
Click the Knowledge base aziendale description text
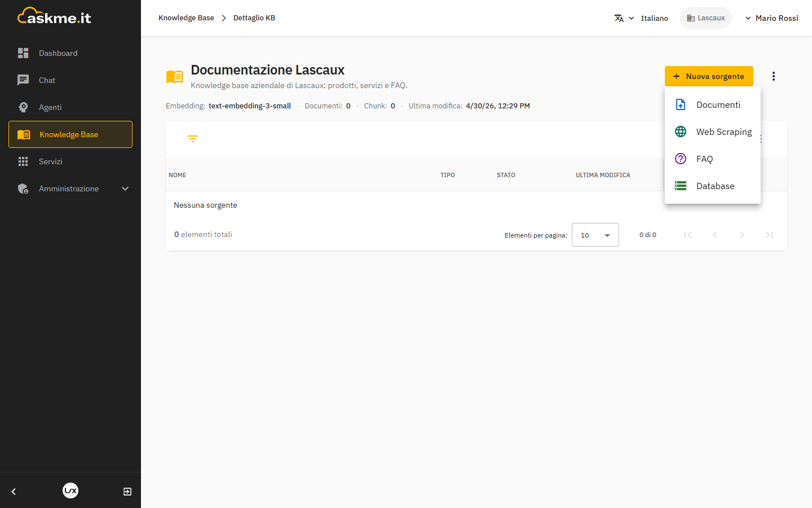tap(299, 86)
